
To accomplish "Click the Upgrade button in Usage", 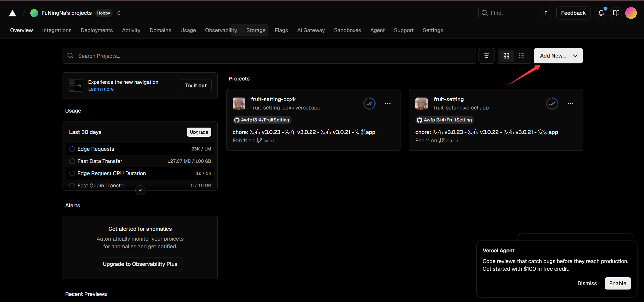I will tap(199, 132).
